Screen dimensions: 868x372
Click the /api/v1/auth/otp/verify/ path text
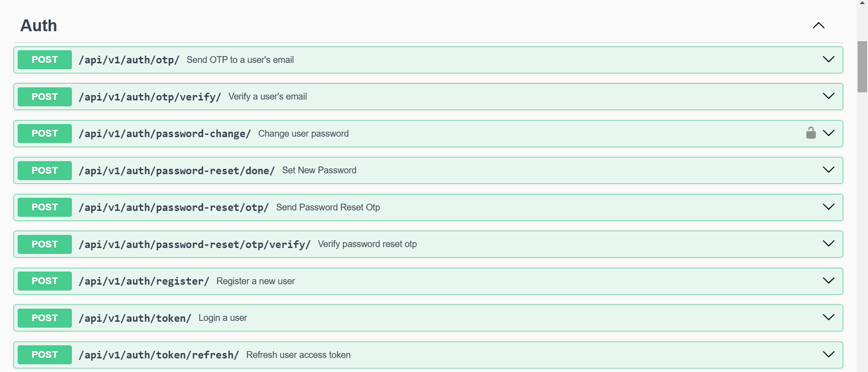pyautogui.click(x=150, y=97)
